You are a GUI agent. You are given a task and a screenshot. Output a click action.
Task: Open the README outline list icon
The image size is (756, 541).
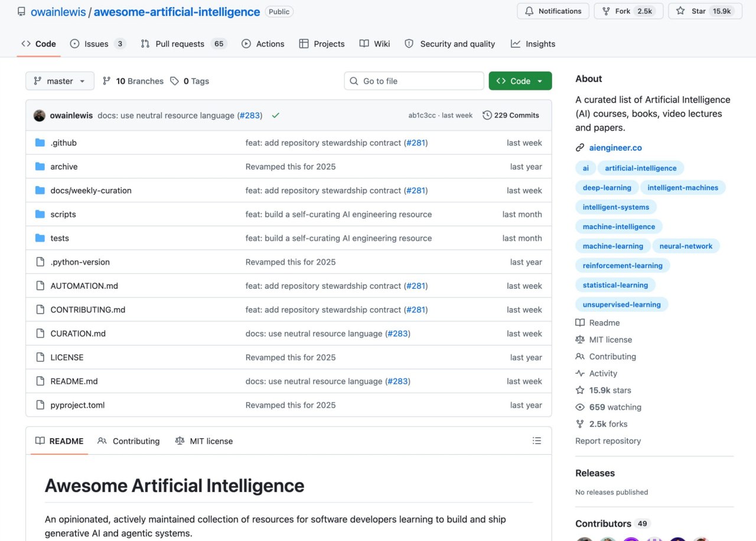point(537,441)
